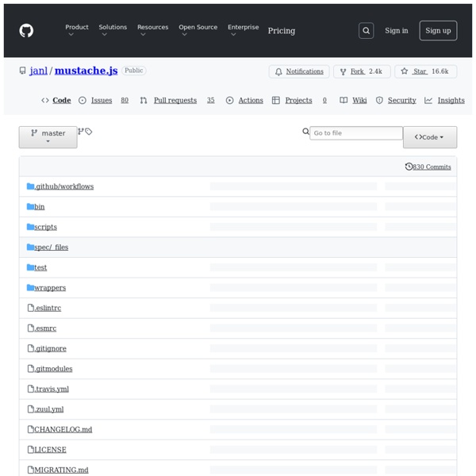
Task: Click the folder icon for bin
Action: 30,207
